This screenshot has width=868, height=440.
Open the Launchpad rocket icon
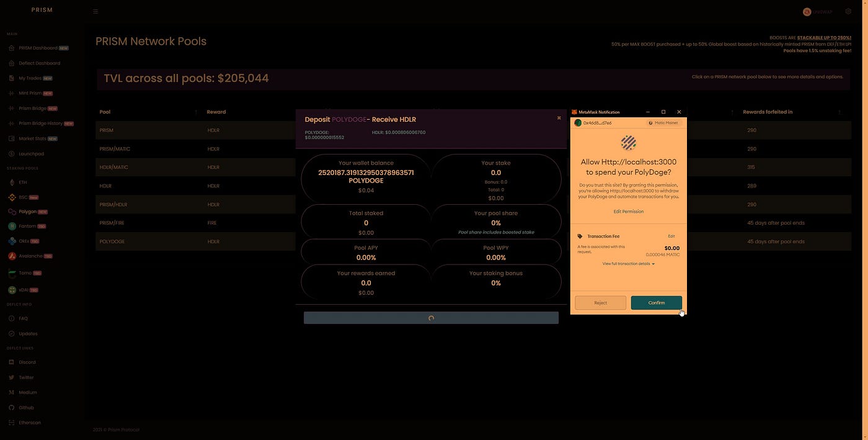(x=12, y=154)
